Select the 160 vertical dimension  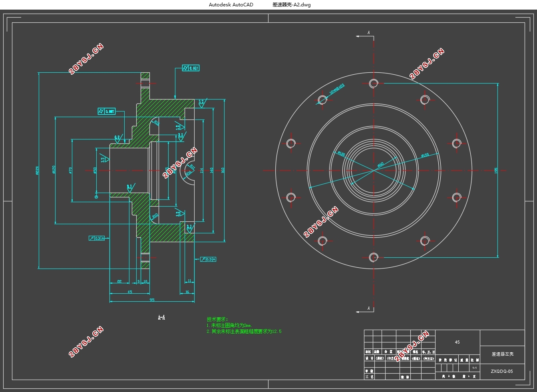pos(223,170)
